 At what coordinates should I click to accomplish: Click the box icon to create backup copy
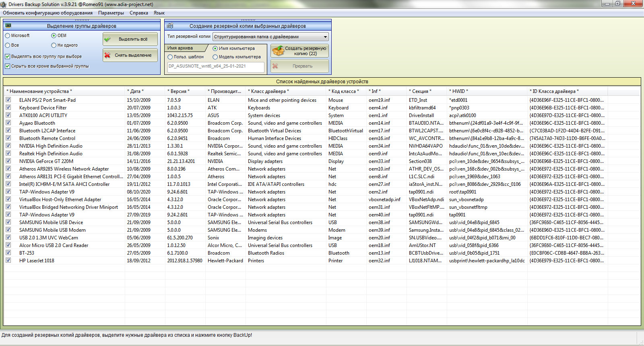click(278, 51)
